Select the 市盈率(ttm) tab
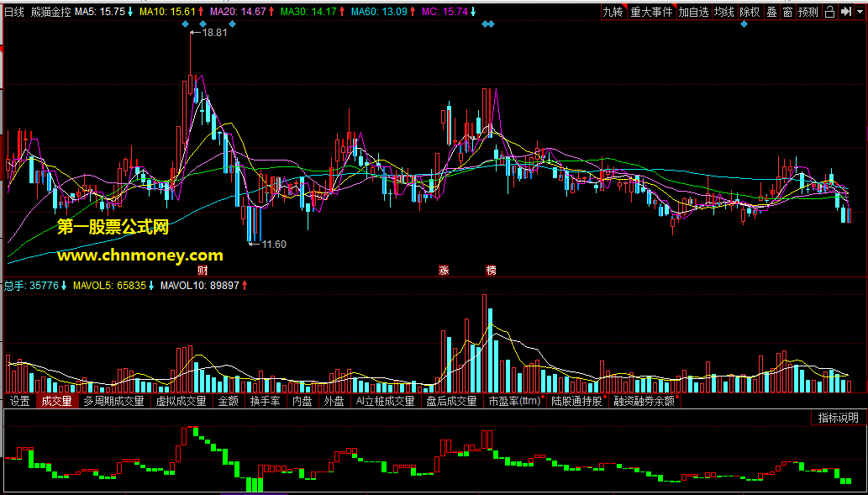Screen dimensions: 868x495 [x=514, y=401]
